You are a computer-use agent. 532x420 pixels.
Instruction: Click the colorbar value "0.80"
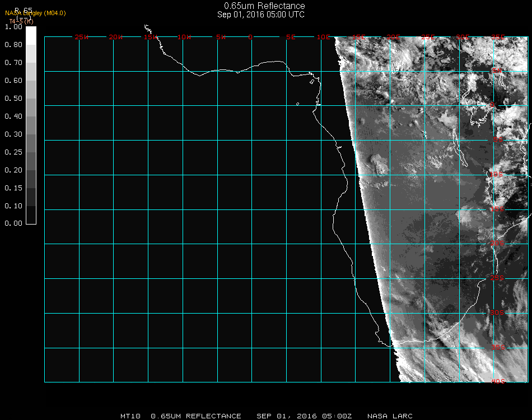click(x=13, y=45)
